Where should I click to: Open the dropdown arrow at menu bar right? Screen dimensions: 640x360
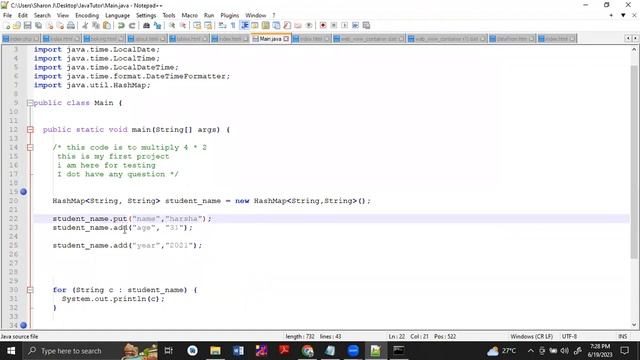click(x=623, y=16)
